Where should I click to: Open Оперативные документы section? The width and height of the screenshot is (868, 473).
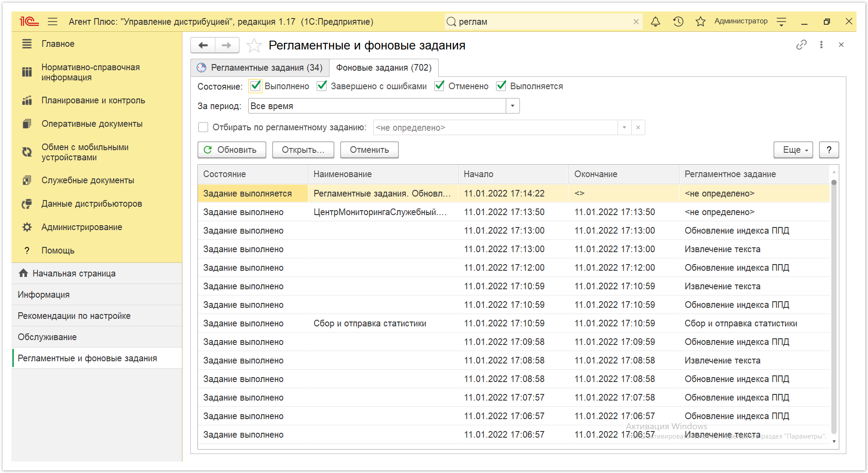pos(92,124)
